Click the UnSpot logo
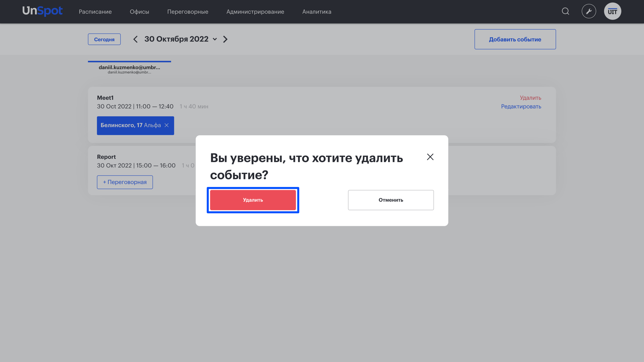 [42, 11]
